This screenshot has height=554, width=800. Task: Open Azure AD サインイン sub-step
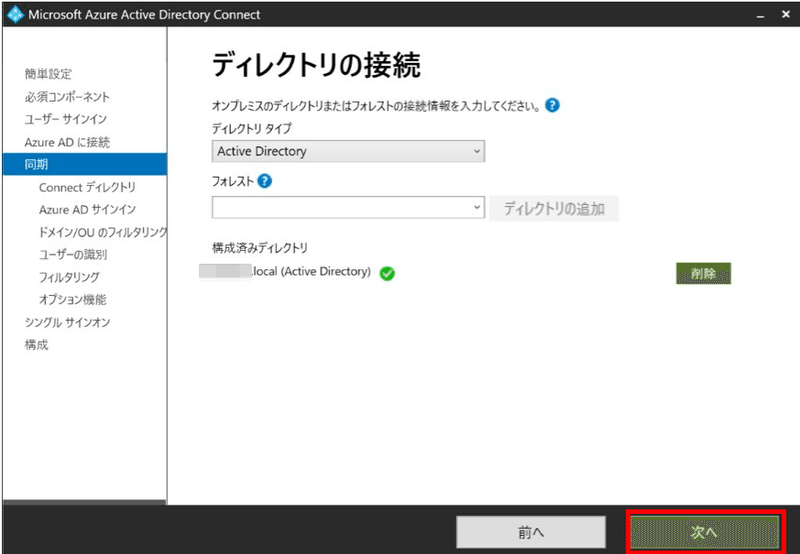pos(87,210)
